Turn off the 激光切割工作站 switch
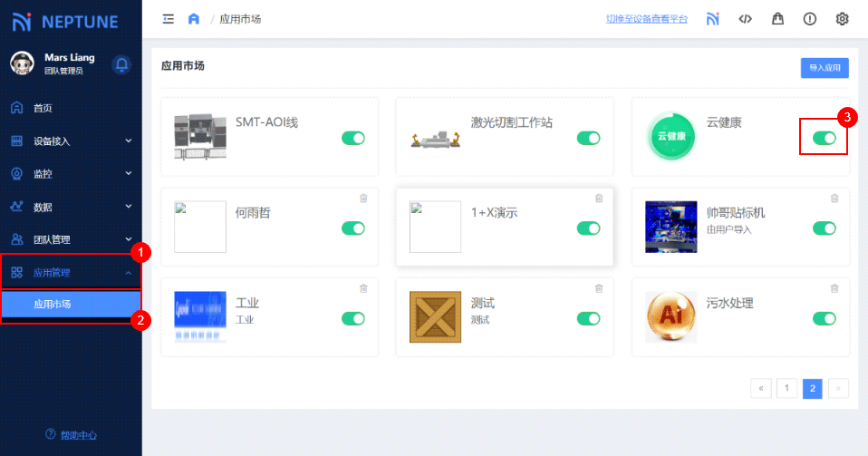The height and width of the screenshot is (456, 868). [x=588, y=138]
